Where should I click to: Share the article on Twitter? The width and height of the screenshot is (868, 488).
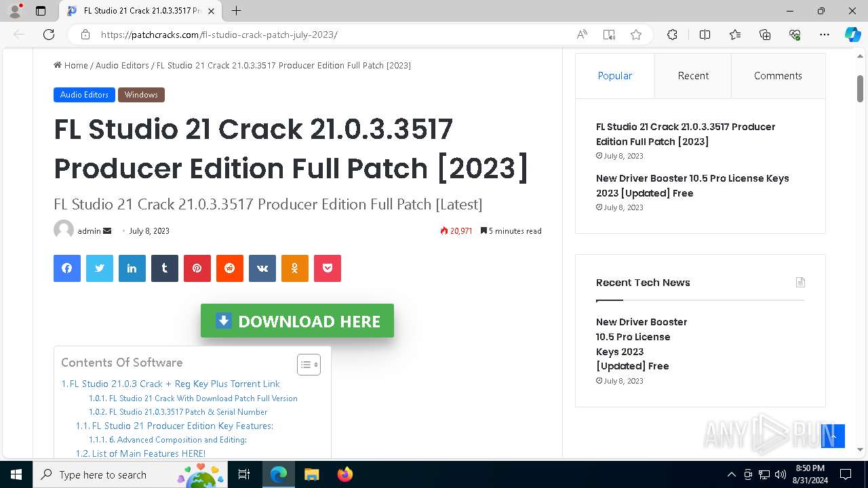[x=100, y=268]
